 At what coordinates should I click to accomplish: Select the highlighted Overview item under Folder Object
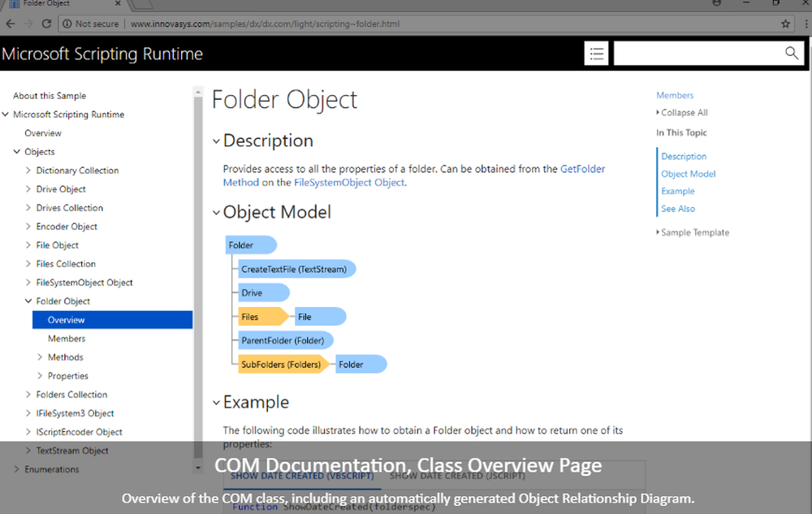tap(112, 320)
